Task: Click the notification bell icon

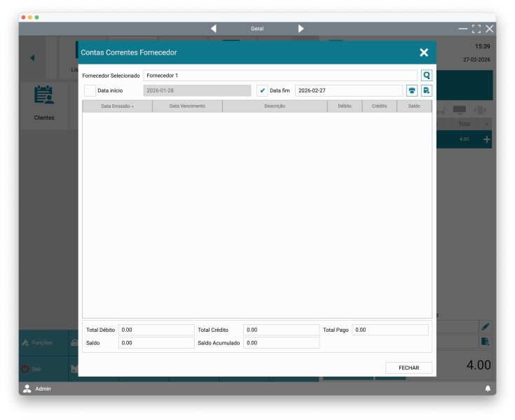Action: point(488,388)
